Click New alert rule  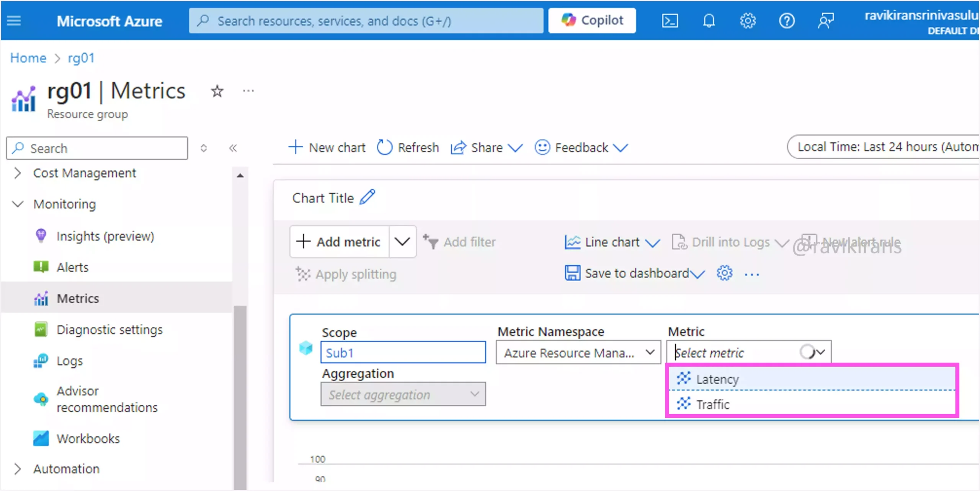pos(851,242)
